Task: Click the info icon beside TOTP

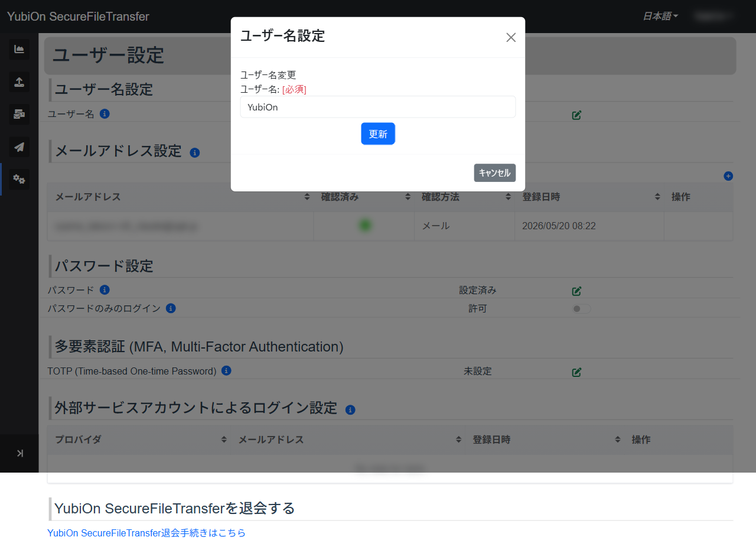Action: 226,370
